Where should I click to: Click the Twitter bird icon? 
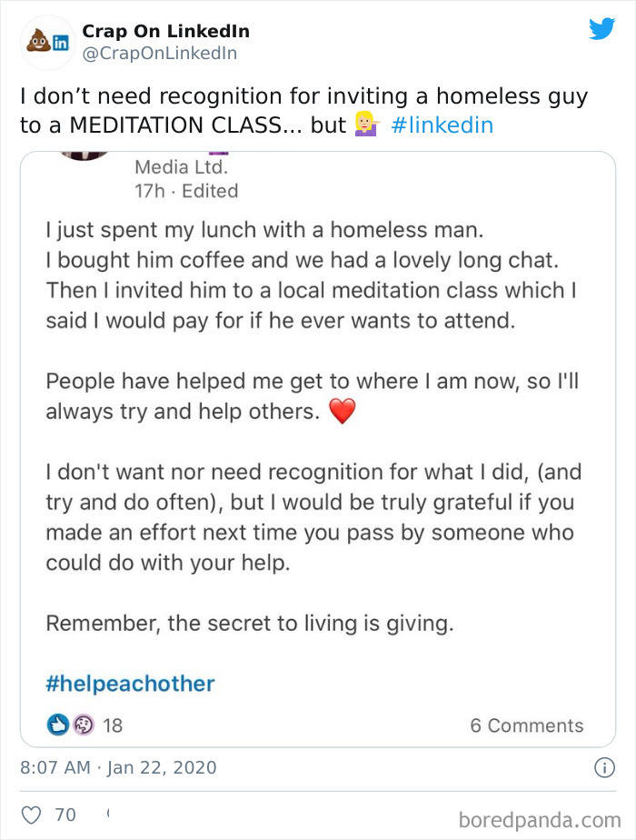(602, 28)
